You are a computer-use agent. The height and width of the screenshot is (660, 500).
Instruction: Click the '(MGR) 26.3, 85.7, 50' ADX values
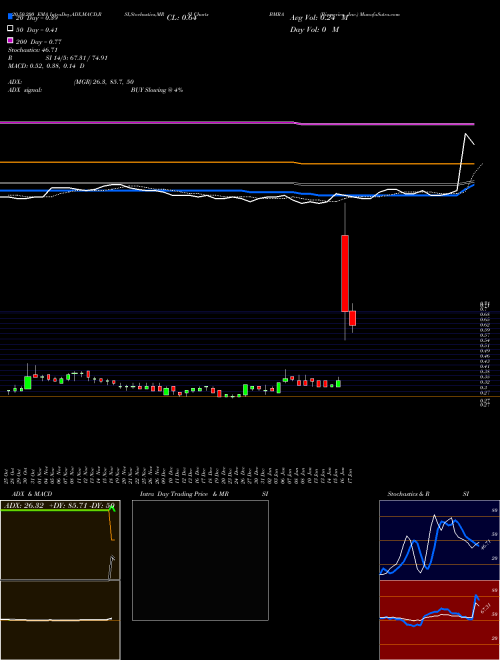[x=104, y=82]
